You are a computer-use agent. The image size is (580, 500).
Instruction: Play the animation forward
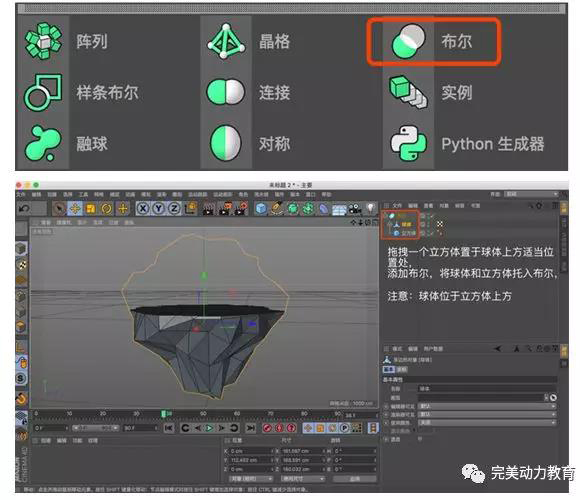pos(209,428)
